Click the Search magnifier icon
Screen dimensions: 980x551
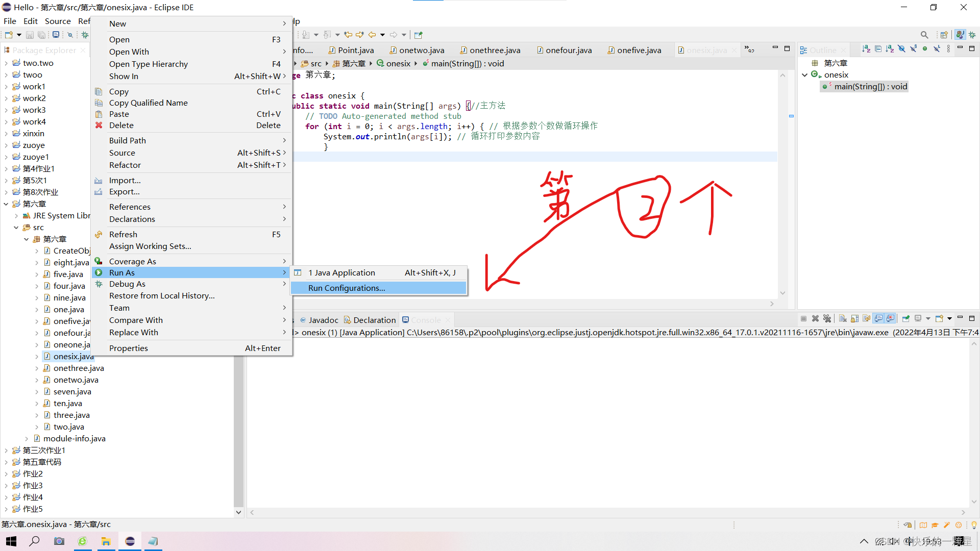(x=924, y=35)
